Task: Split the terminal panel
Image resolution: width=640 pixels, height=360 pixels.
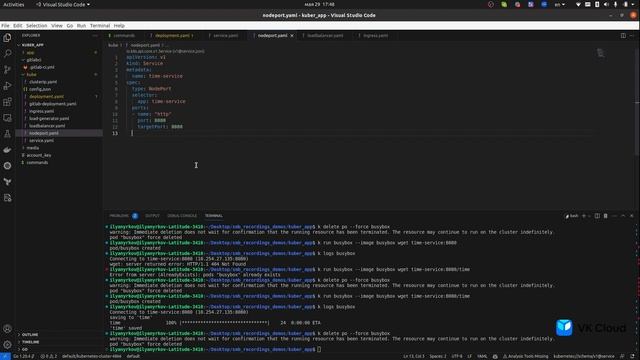Action: (597, 216)
